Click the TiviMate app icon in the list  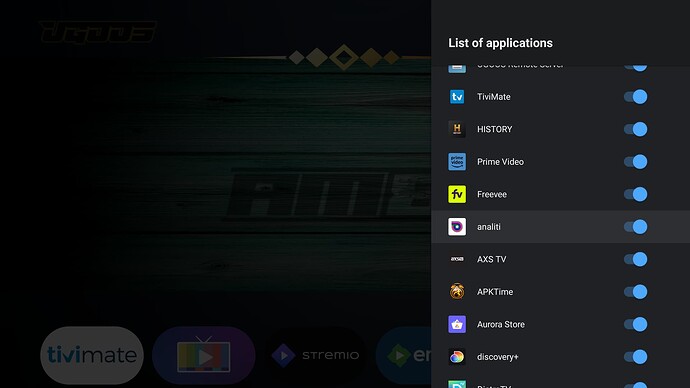(x=457, y=97)
